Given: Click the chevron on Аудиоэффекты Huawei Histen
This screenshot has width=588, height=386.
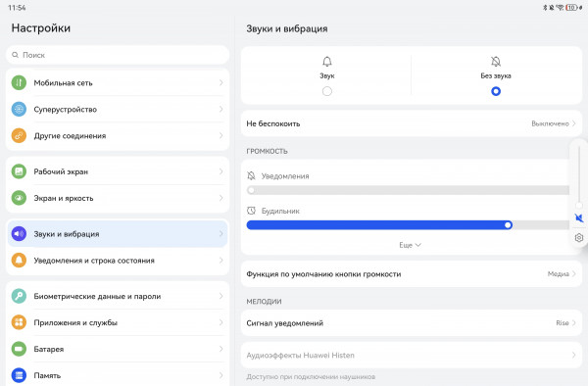Looking at the screenshot, I should coord(573,355).
